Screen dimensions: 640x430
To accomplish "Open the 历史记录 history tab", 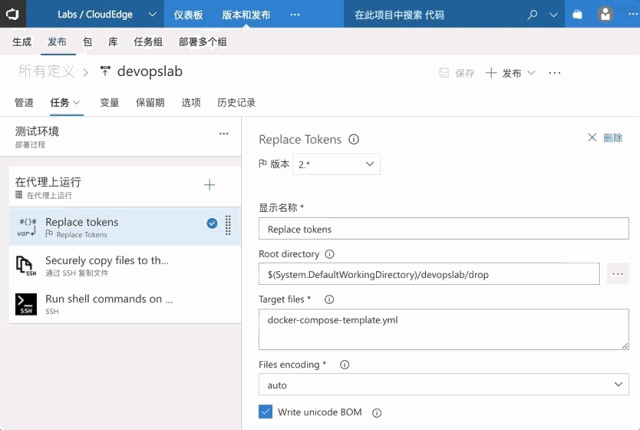I will click(x=236, y=103).
